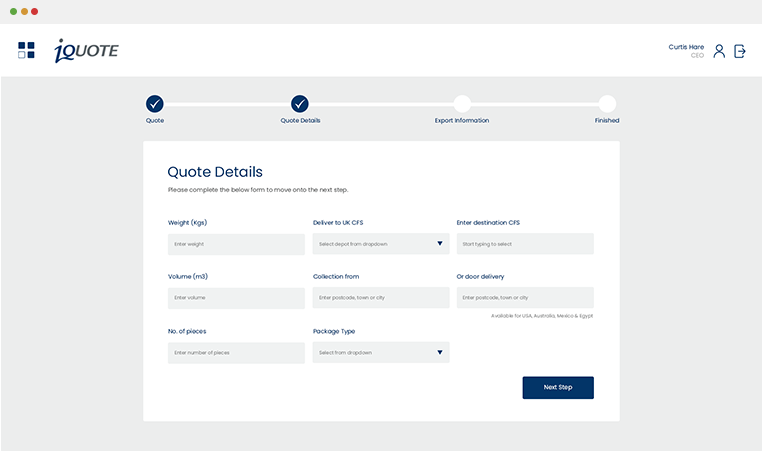The image size is (762, 451).
Task: Click the Quote Details step checkmark
Action: (x=300, y=104)
